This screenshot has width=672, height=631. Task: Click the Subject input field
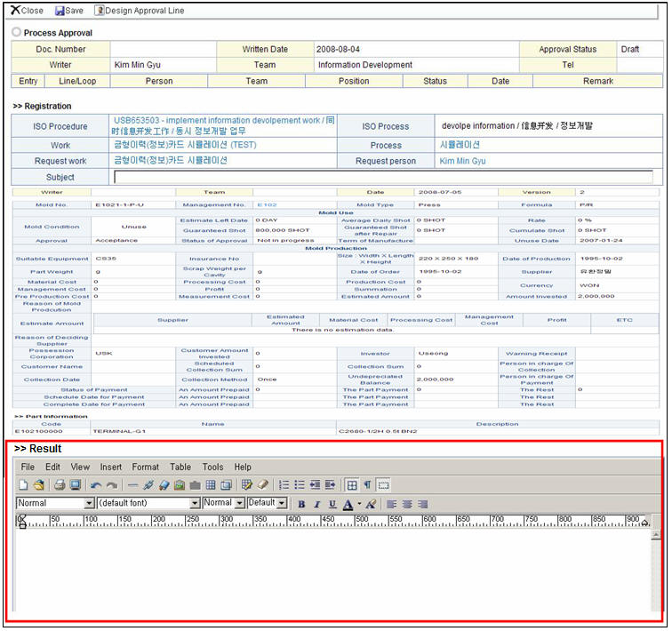(382, 177)
